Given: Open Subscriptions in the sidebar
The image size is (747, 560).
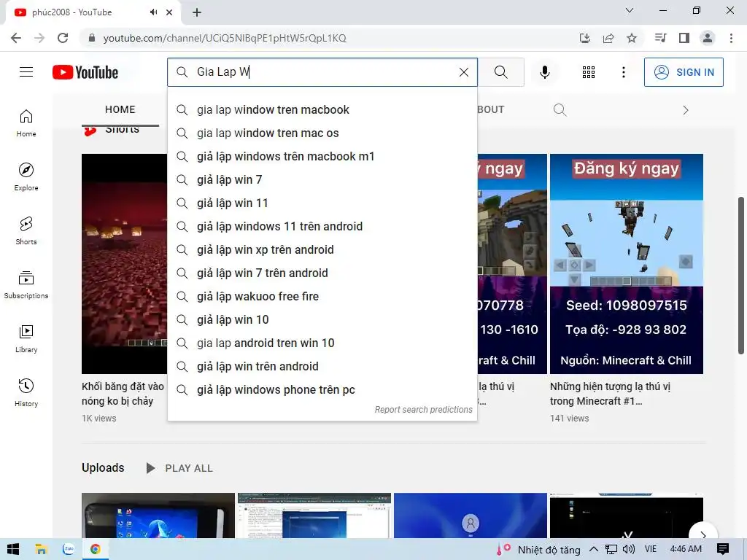Looking at the screenshot, I should pos(26,285).
